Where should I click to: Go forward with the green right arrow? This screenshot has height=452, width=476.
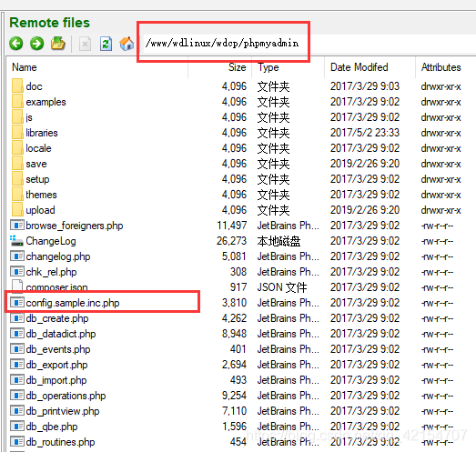[37, 44]
